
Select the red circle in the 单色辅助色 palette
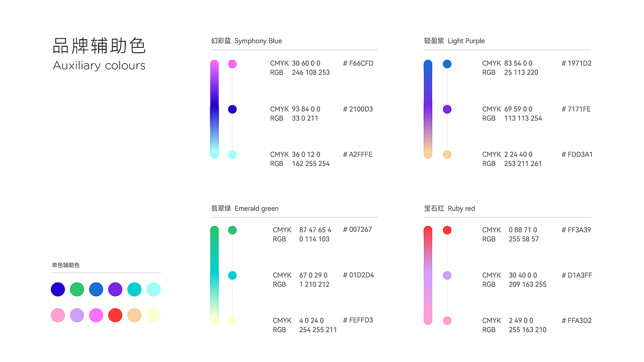pos(115,315)
